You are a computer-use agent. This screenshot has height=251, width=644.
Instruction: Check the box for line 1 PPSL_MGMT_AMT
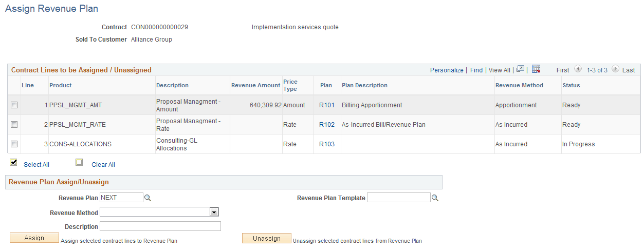tap(14, 105)
